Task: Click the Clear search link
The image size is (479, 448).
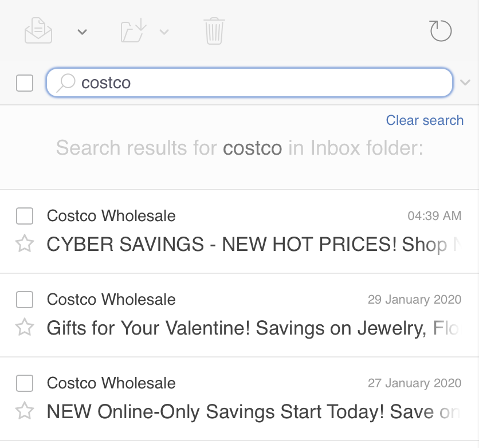Action: [x=425, y=120]
